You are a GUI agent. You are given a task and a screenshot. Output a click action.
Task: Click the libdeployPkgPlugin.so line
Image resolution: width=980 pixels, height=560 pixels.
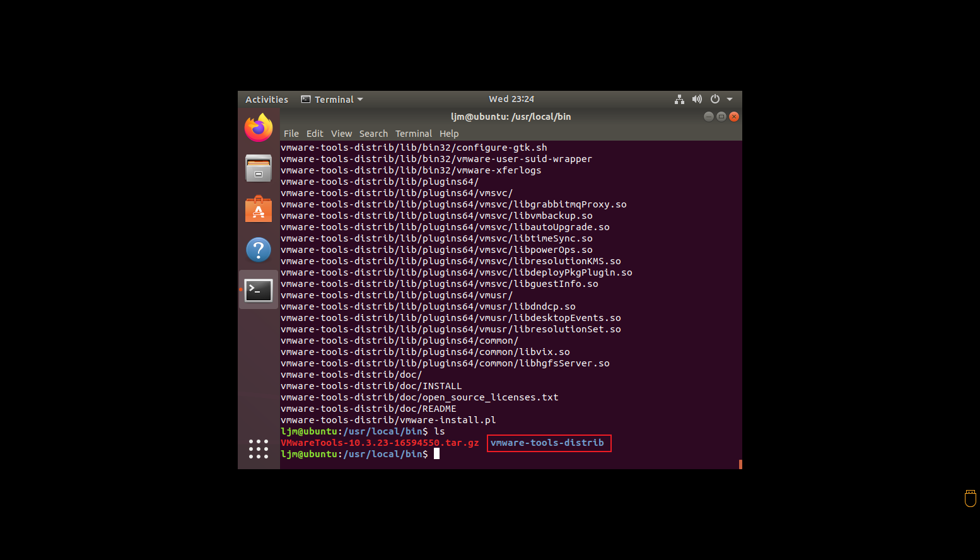(x=456, y=272)
